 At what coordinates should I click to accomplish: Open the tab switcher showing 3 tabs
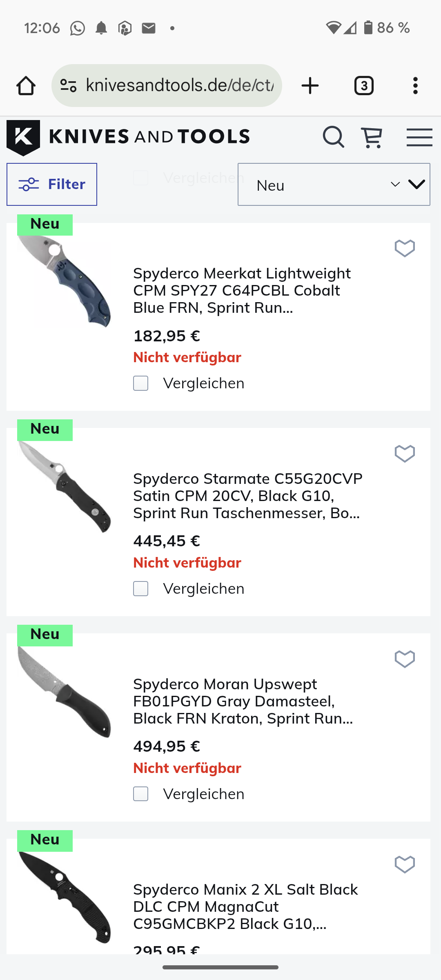[364, 86]
